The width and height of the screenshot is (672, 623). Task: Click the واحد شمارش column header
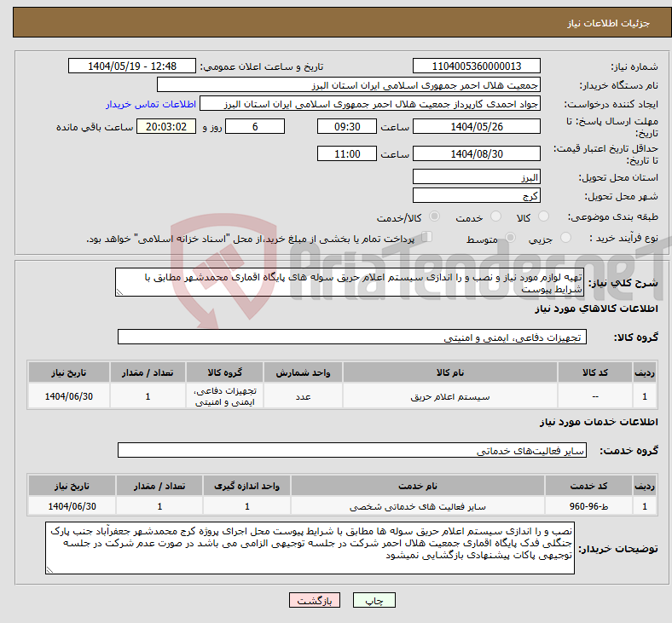click(303, 372)
